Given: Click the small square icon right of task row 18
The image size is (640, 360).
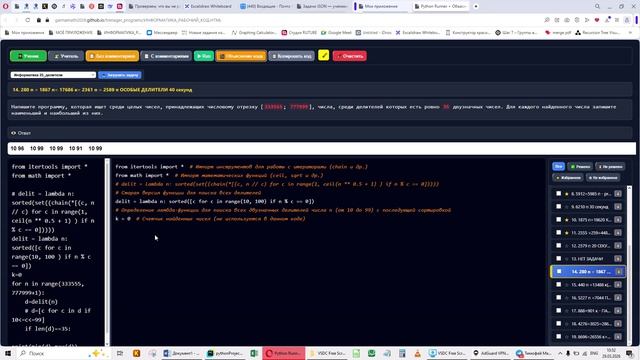Looking at the screenshot, I should click(x=618, y=324).
